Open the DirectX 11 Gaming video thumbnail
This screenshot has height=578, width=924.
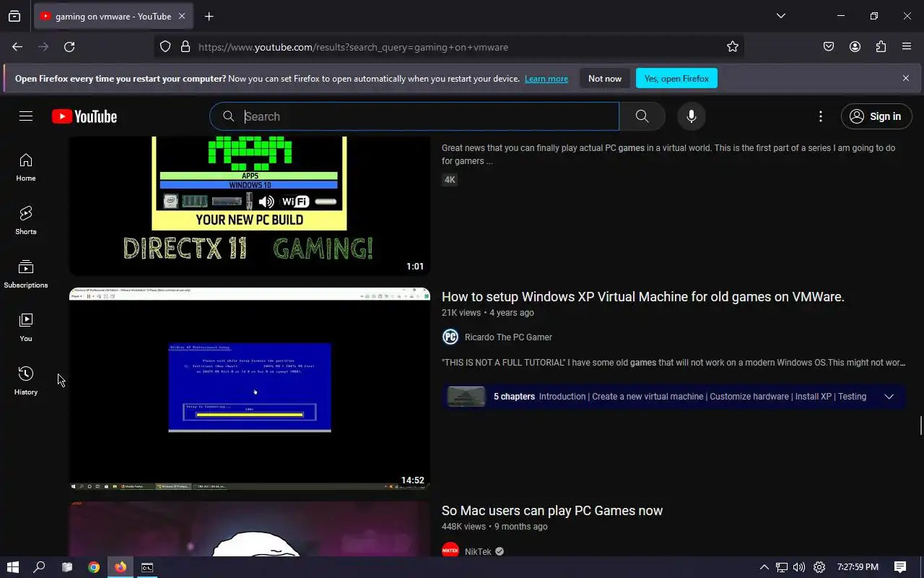(x=250, y=205)
